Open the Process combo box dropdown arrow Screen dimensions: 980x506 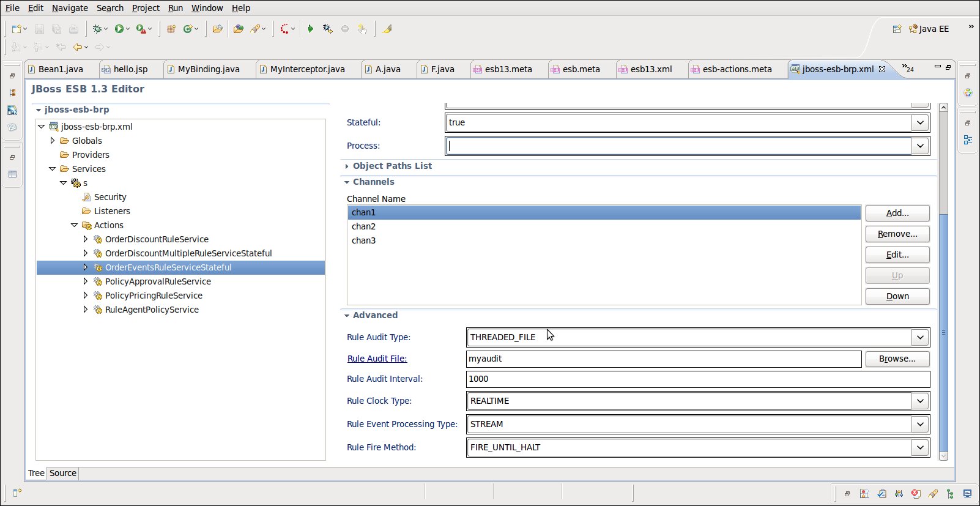point(920,146)
